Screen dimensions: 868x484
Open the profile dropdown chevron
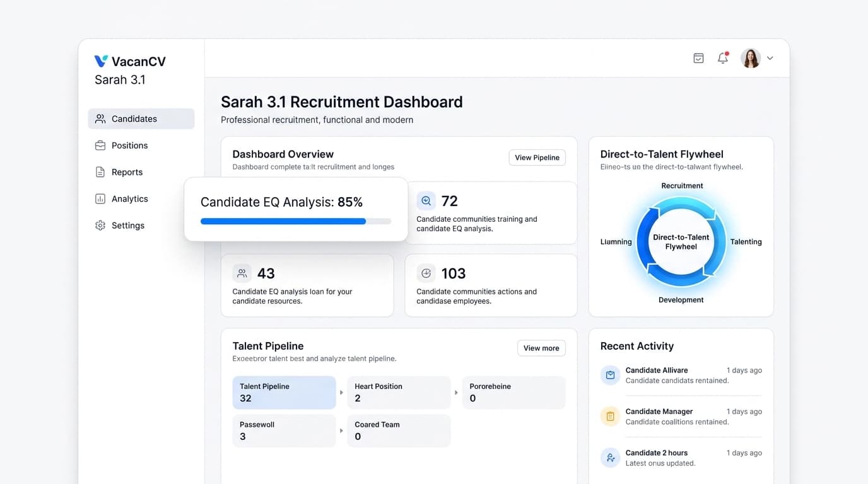click(770, 57)
